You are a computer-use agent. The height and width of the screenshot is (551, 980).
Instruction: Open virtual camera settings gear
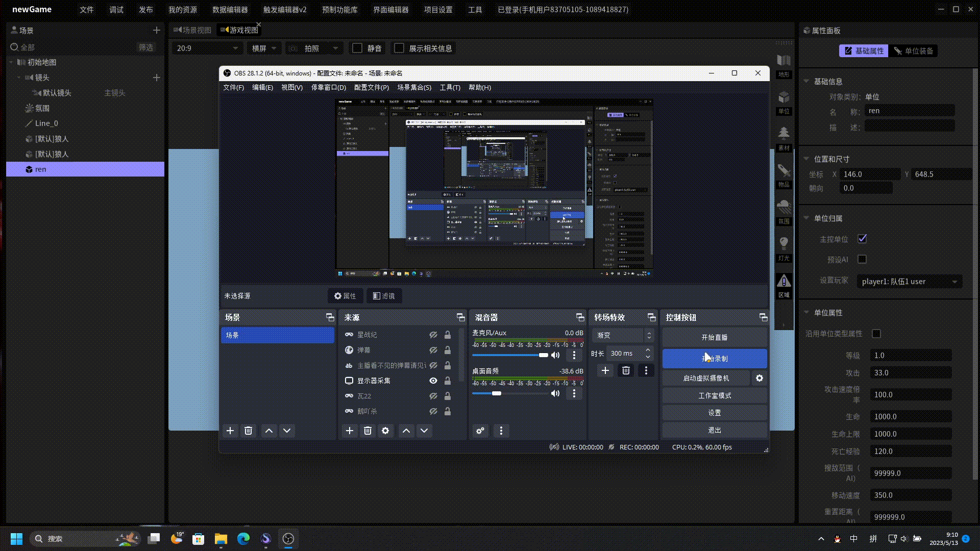pyautogui.click(x=759, y=378)
